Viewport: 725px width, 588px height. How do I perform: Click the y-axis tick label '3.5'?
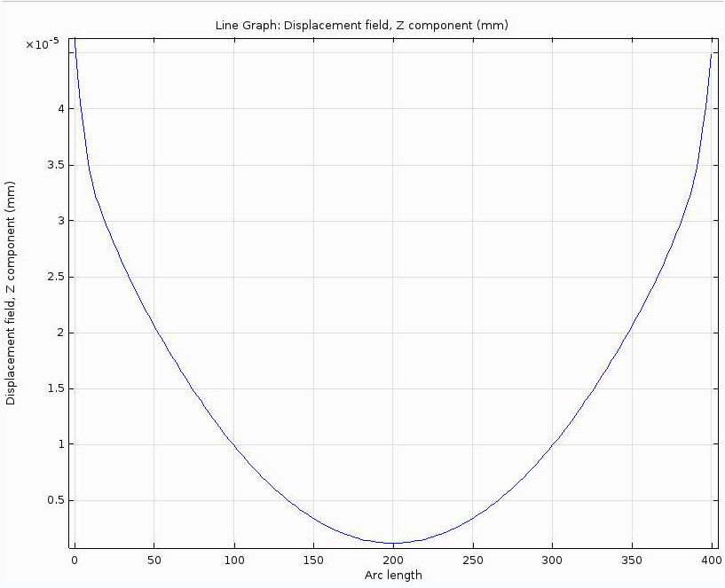pyautogui.click(x=55, y=165)
